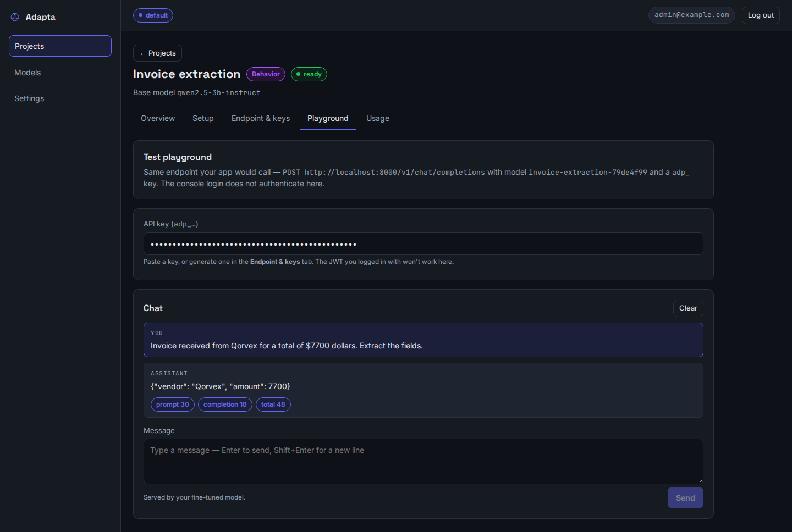The width and height of the screenshot is (792, 532).
Task: Switch to the Setup tab
Action: 203,118
